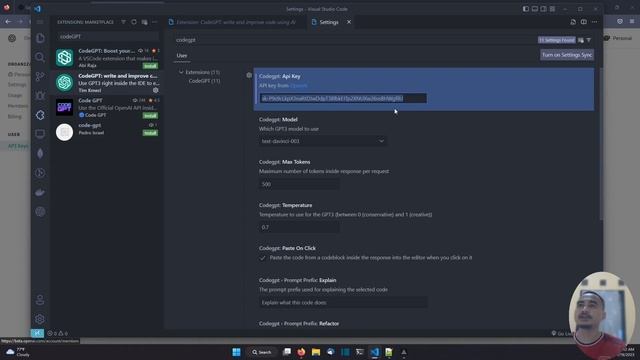Refresh the extensions marketplace list

point(134,22)
